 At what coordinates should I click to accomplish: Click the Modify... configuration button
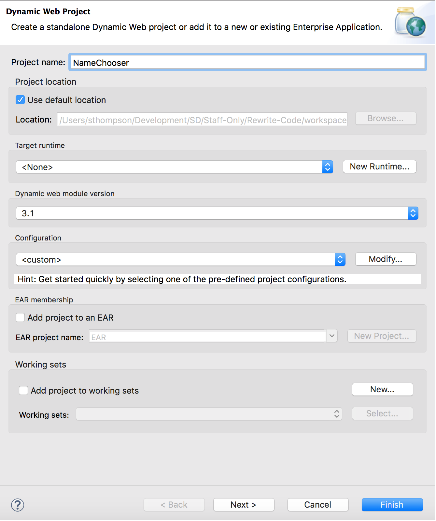386,259
